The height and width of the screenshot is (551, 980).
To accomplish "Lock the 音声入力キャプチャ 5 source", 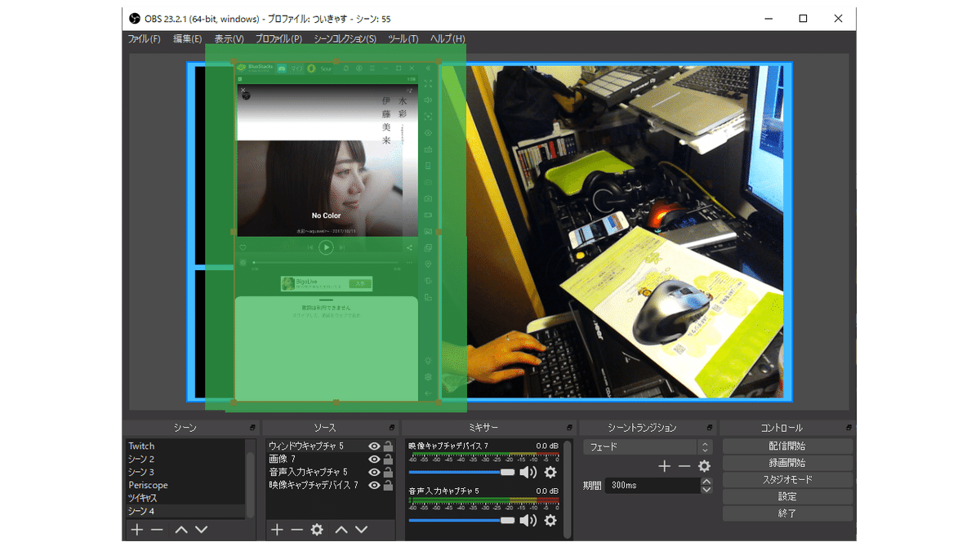I will tap(388, 473).
